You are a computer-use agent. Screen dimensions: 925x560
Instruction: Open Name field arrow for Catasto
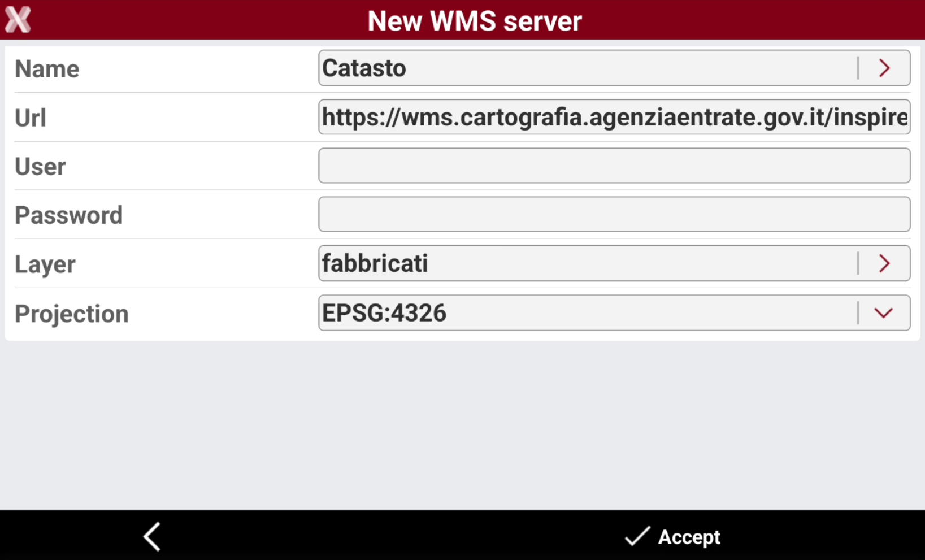point(884,68)
